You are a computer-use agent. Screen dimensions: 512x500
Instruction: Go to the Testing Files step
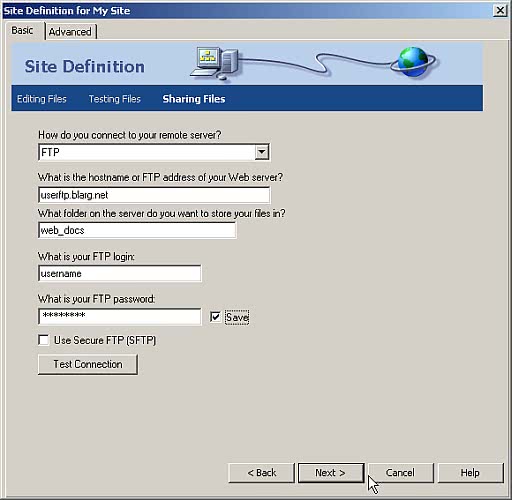pos(115,99)
